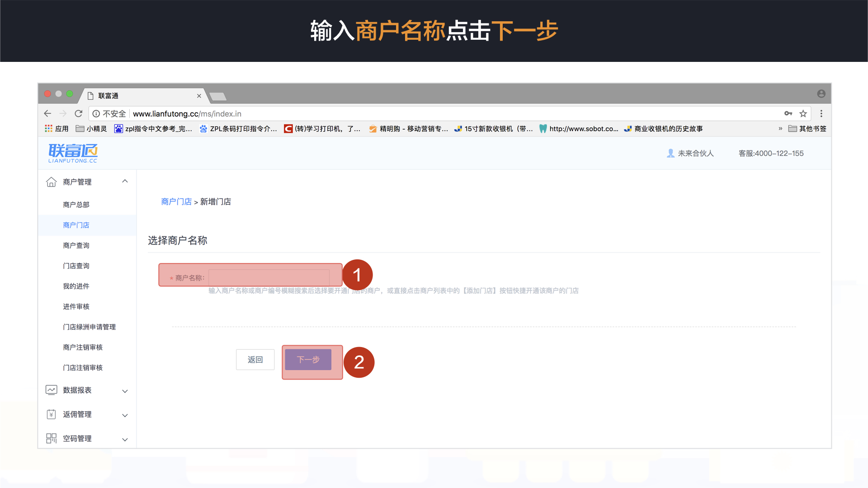Reload the page with refresh icon
This screenshot has height=488, width=868.
point(79,113)
